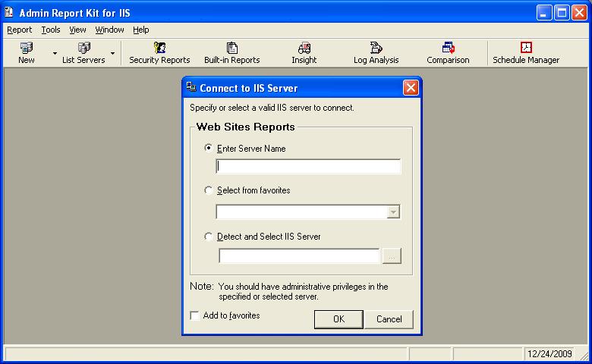Open Built-in Reports from the toolbar

(x=231, y=53)
